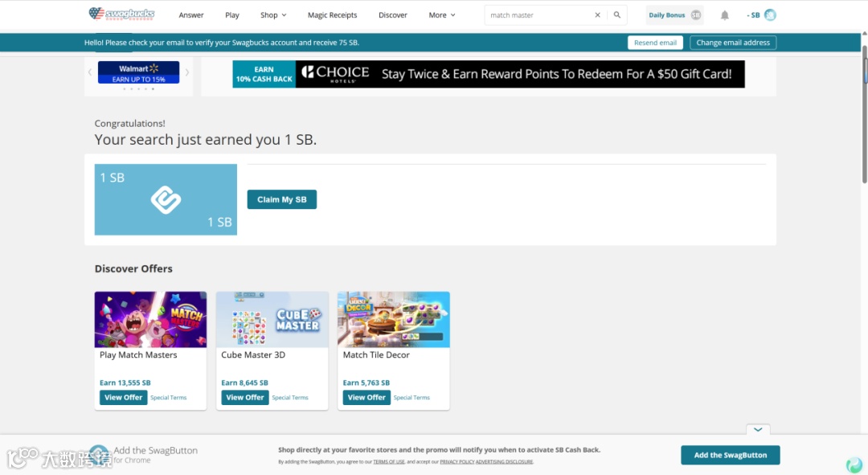
Task: Click the Walmart earn up to 15% banner
Action: (138, 72)
